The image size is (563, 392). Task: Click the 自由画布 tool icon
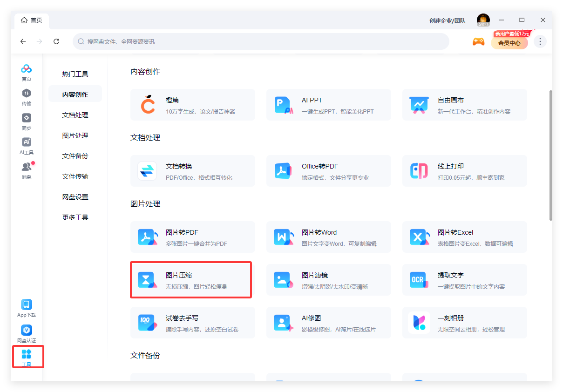click(419, 105)
